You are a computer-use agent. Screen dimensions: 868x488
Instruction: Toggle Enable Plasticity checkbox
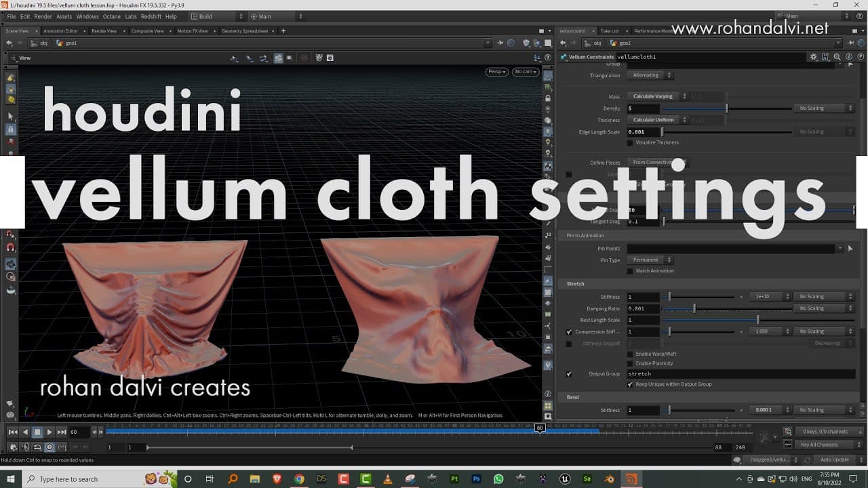[x=630, y=363]
